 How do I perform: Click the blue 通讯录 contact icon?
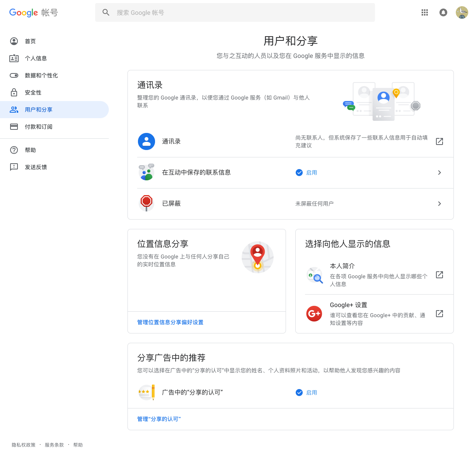coord(146,141)
